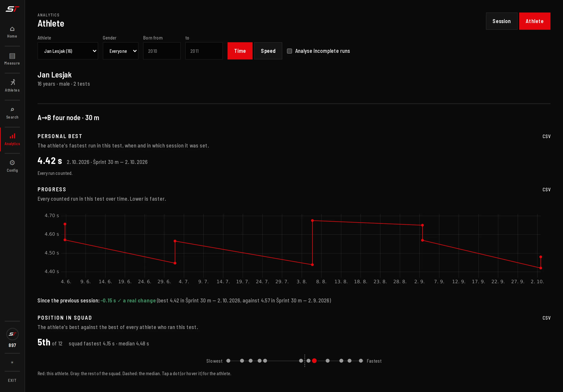The width and height of the screenshot is (563, 392).
Task: Export Position in Squad CSV
Action: pos(546,318)
